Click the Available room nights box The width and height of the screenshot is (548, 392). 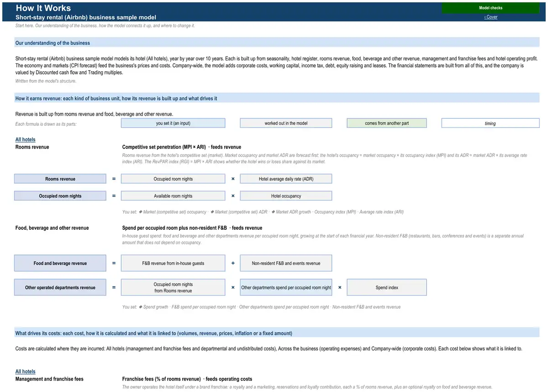[173, 196]
